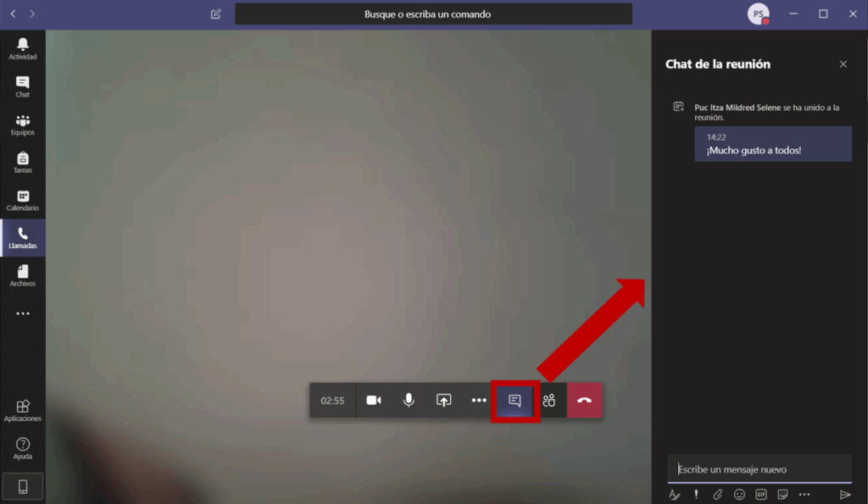Screen dimensions: 868x504
Task: Click the Ayuda help icon
Action: (x=23, y=448)
